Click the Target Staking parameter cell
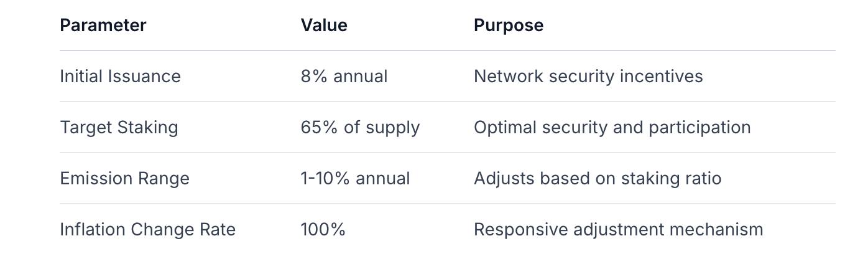The height and width of the screenshot is (274, 868). tap(119, 128)
